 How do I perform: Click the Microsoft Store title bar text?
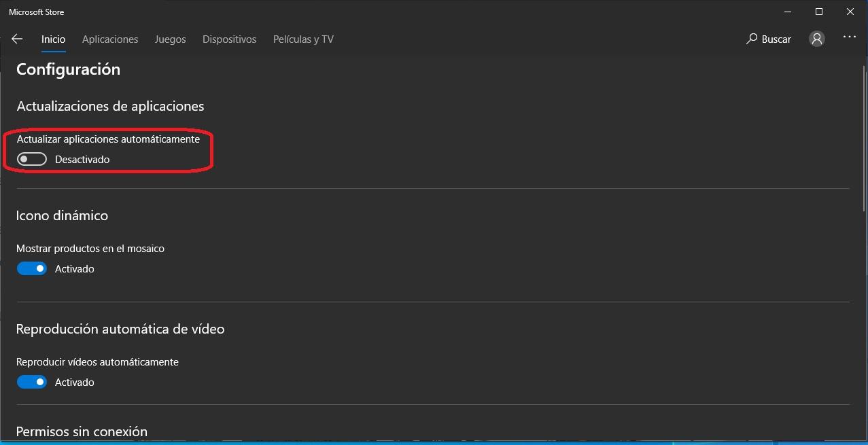point(37,12)
